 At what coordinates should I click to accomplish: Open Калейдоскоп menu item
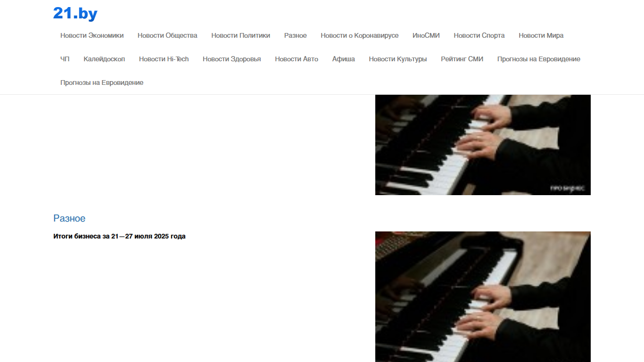(x=104, y=59)
